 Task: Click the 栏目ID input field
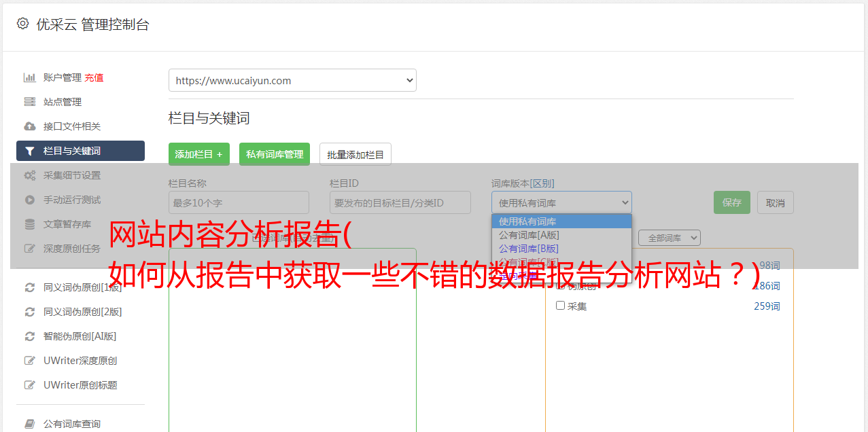tap(400, 202)
